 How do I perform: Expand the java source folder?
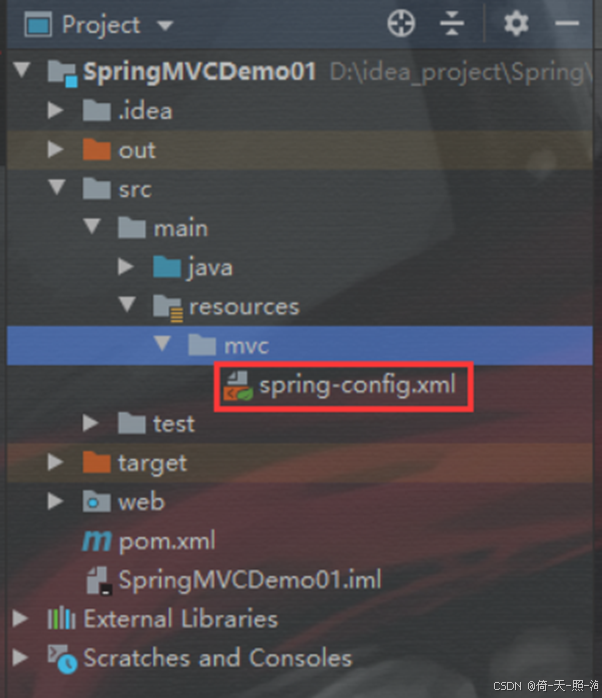pyautogui.click(x=126, y=267)
